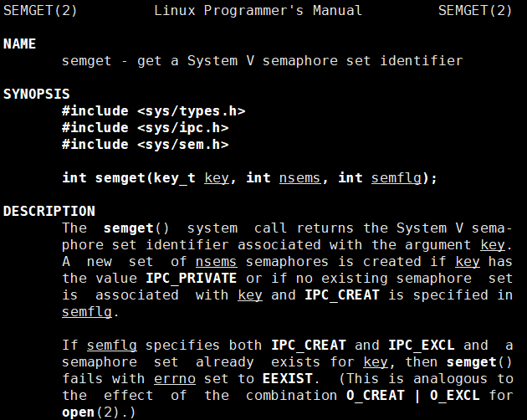Click the SEMGET(2) header at top right
Viewport: 527px width, 420px height.
pos(475,11)
